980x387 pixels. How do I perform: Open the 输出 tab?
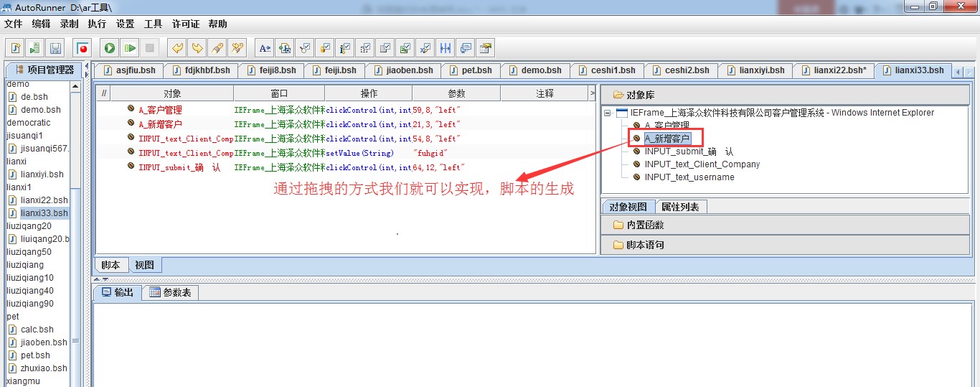point(117,292)
